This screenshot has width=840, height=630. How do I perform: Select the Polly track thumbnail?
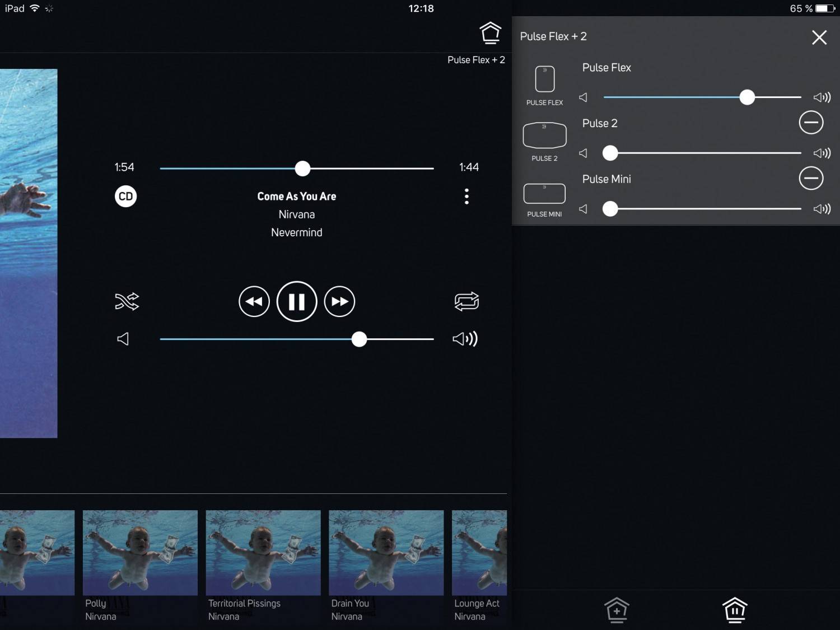140,553
